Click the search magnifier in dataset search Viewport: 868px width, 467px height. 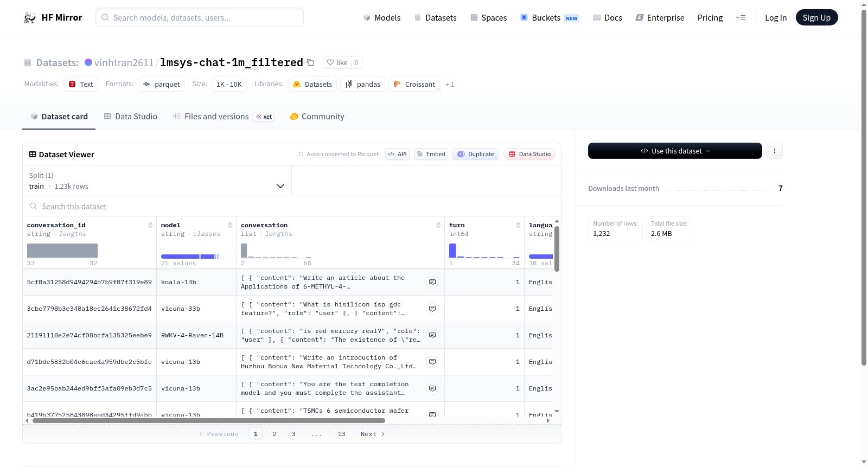(x=34, y=207)
